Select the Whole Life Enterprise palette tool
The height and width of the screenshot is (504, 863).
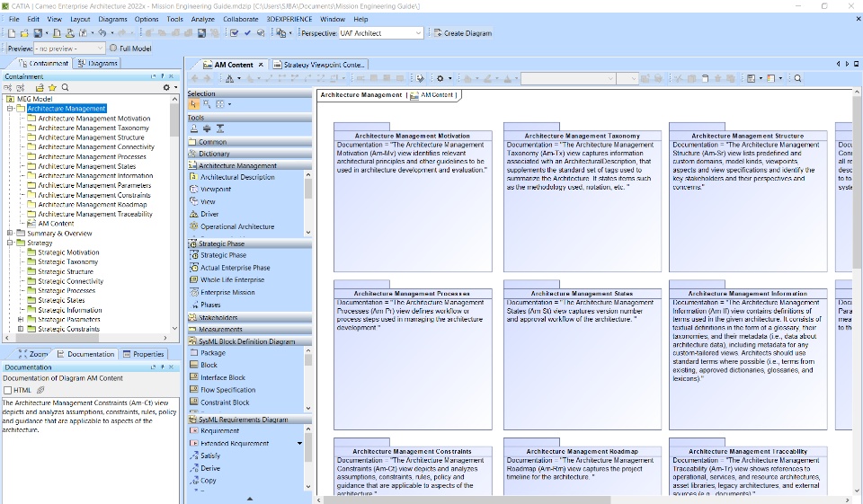pyautogui.click(x=232, y=280)
